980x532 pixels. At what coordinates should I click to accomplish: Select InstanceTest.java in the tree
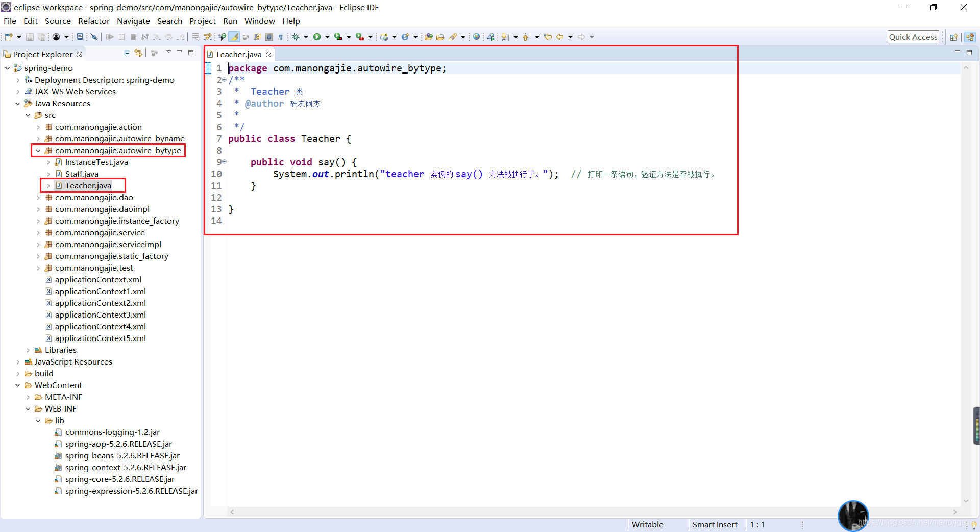click(x=96, y=162)
